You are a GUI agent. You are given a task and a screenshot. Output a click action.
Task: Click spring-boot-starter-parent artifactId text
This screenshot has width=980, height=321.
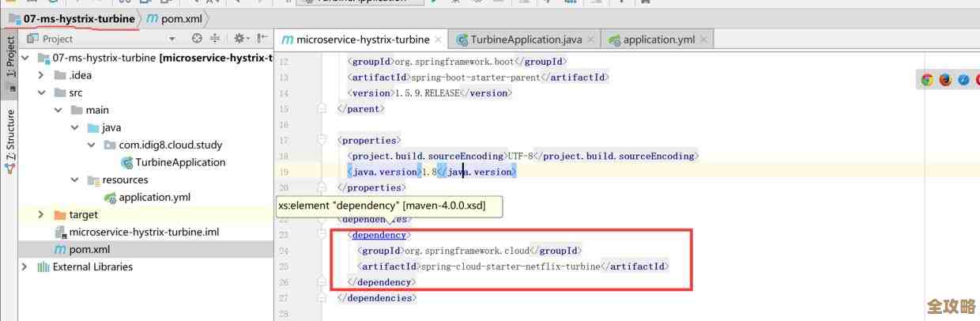click(x=477, y=77)
